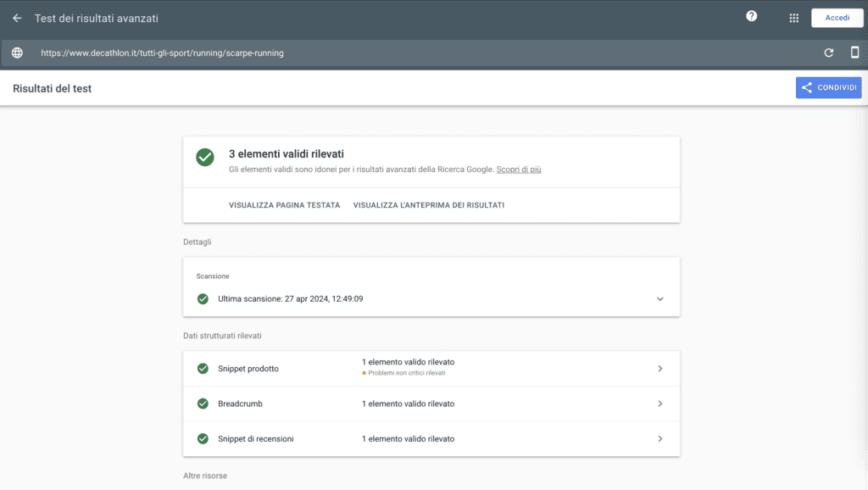This screenshot has height=490, width=868.
Task: Click green check next to Breadcrumb
Action: pos(203,404)
